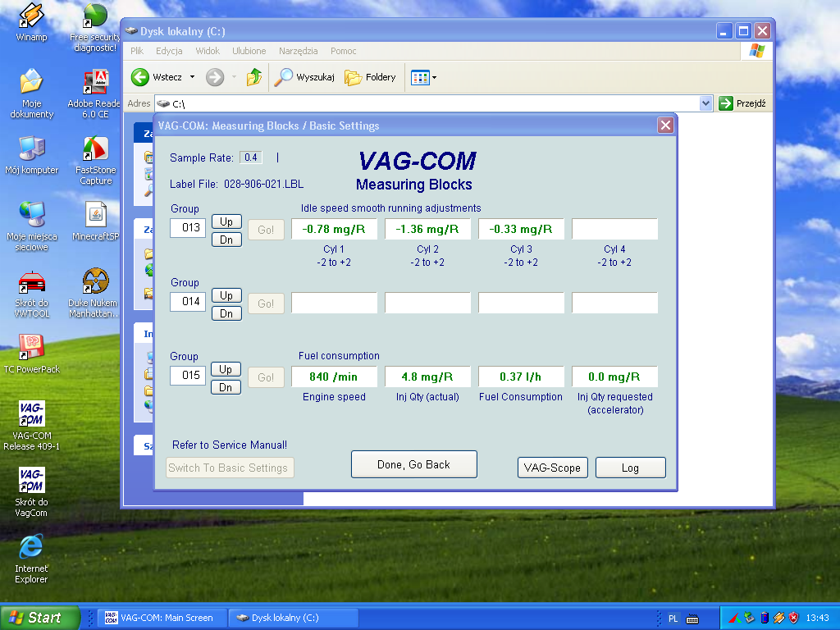Click Go! next to group 014
Image resolution: width=840 pixels, height=630 pixels.
[x=266, y=304]
